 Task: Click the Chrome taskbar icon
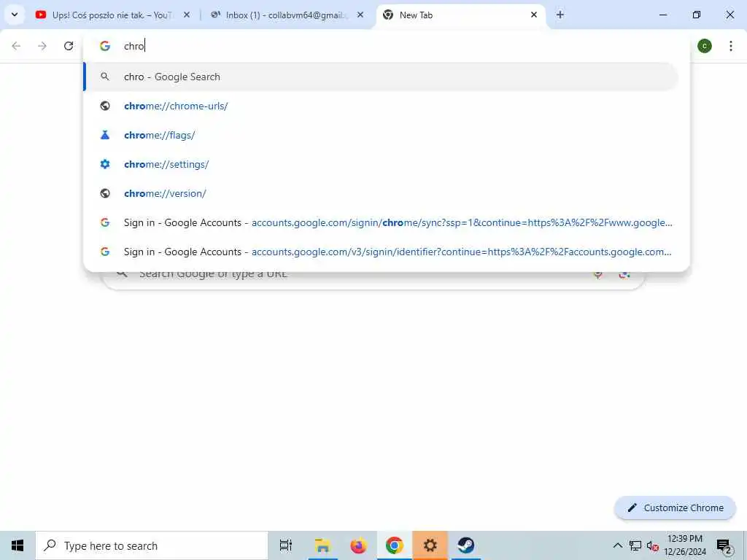click(x=395, y=545)
